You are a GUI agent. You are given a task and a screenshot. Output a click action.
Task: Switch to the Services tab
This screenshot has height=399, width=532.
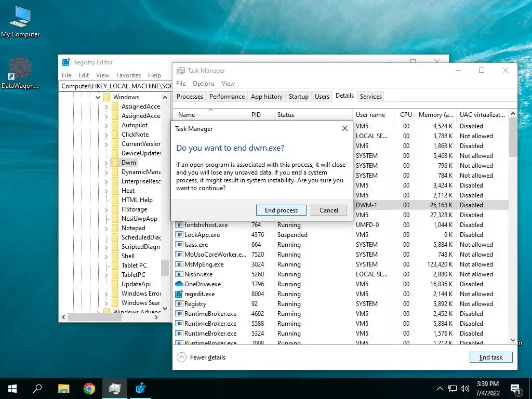(x=371, y=96)
